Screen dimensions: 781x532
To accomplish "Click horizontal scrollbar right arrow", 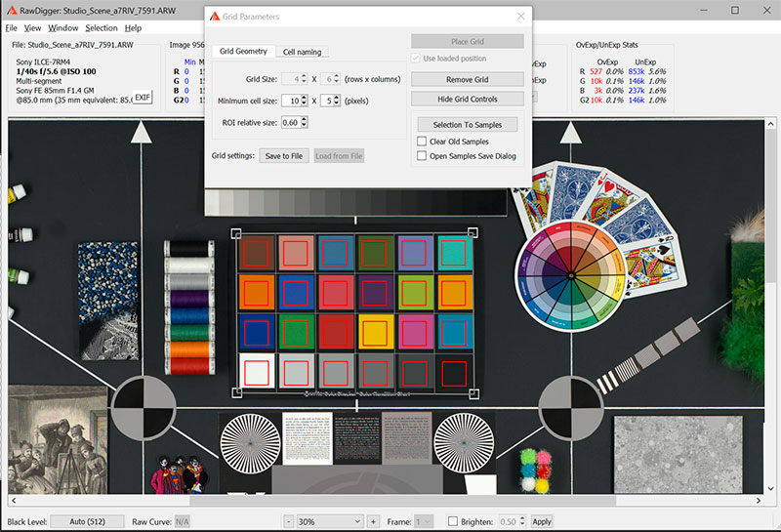I will [x=759, y=500].
